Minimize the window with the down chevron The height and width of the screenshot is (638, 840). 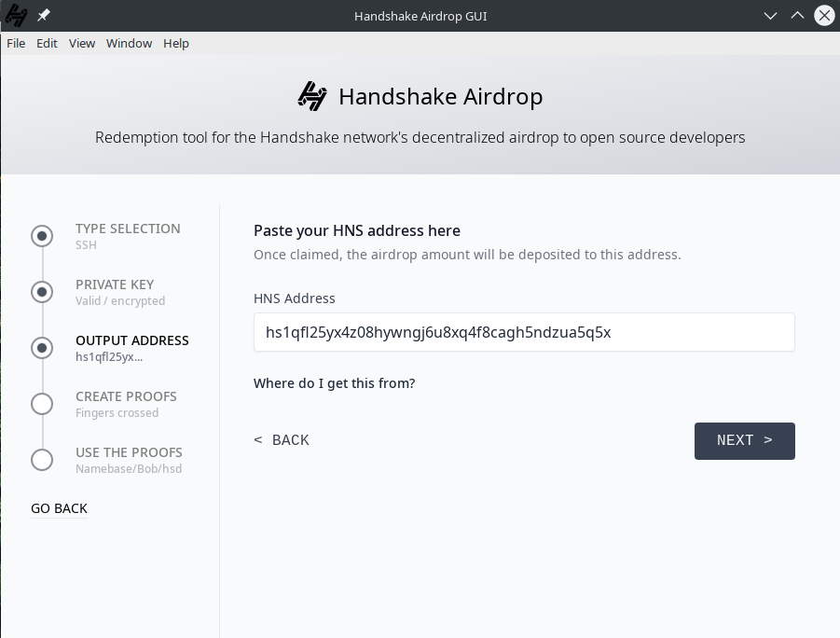click(770, 16)
